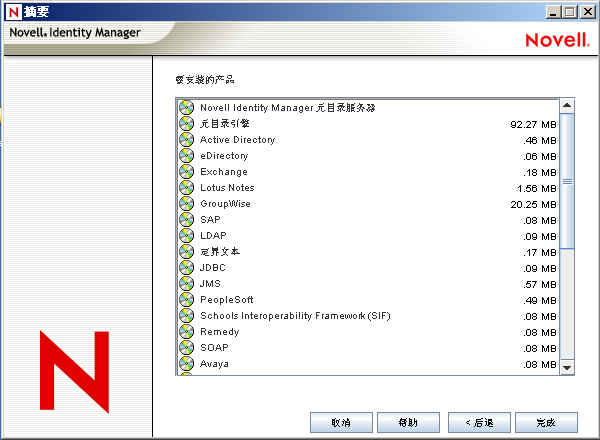Image resolution: width=600 pixels, height=440 pixels.
Task: Click the disc icon beside PeopleSoft
Action: coord(186,300)
